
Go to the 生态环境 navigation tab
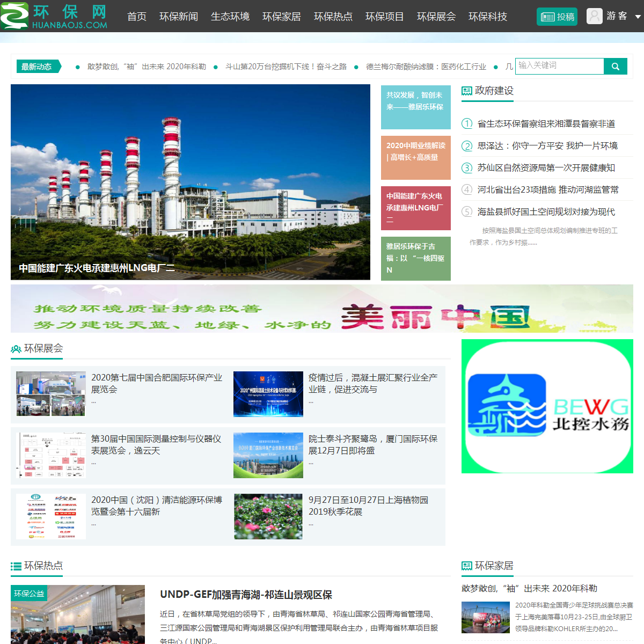click(230, 17)
